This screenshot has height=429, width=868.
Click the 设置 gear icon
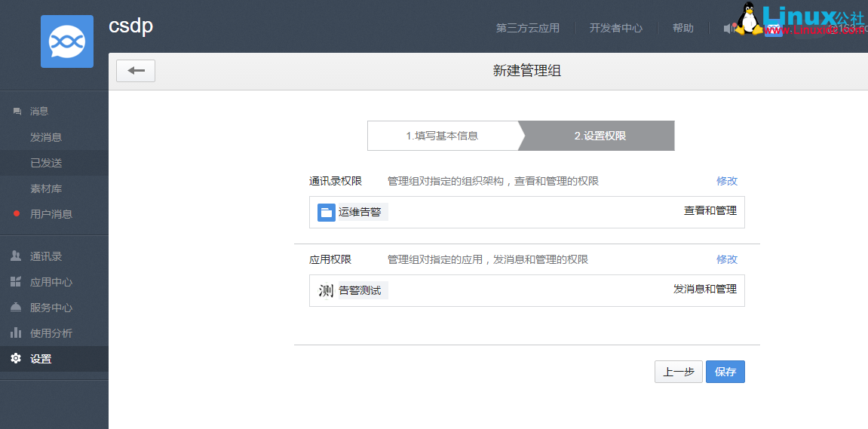pos(16,359)
